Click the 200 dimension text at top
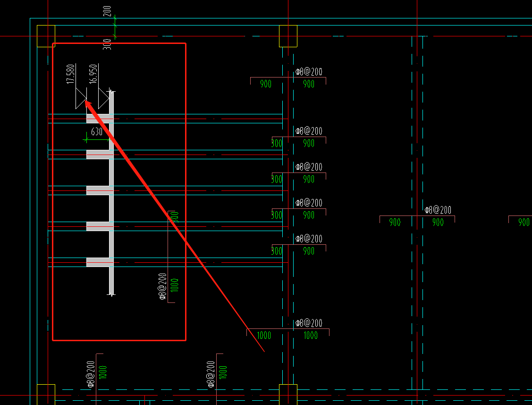This screenshot has width=532, height=405. click(108, 11)
